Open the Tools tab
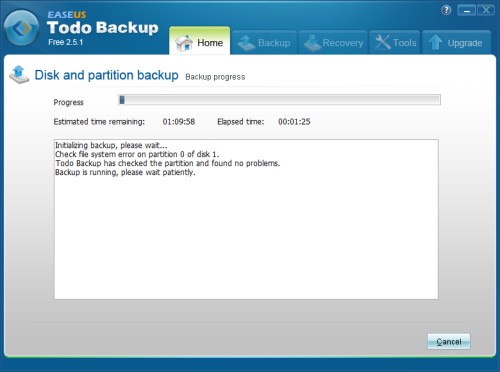The height and width of the screenshot is (372, 500). pos(395,43)
